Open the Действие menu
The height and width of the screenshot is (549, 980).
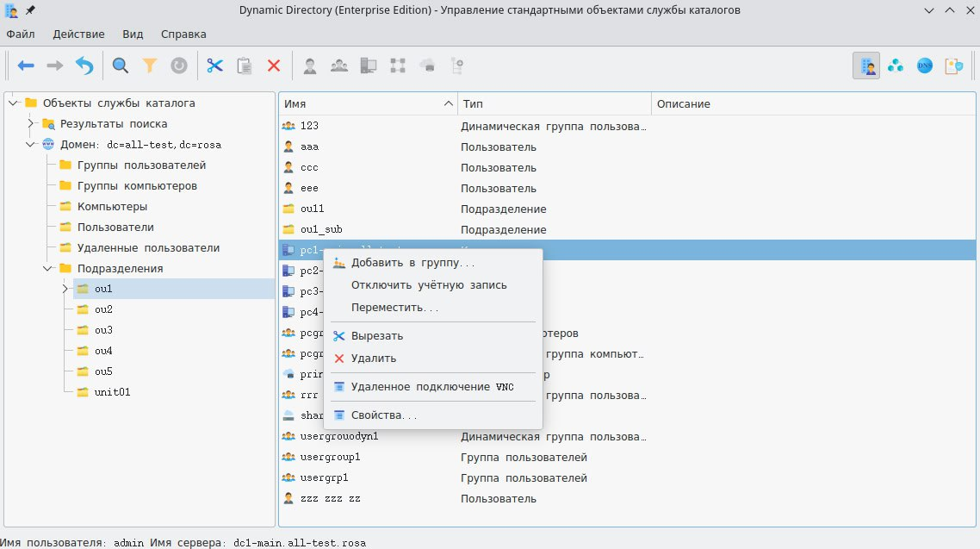point(78,34)
